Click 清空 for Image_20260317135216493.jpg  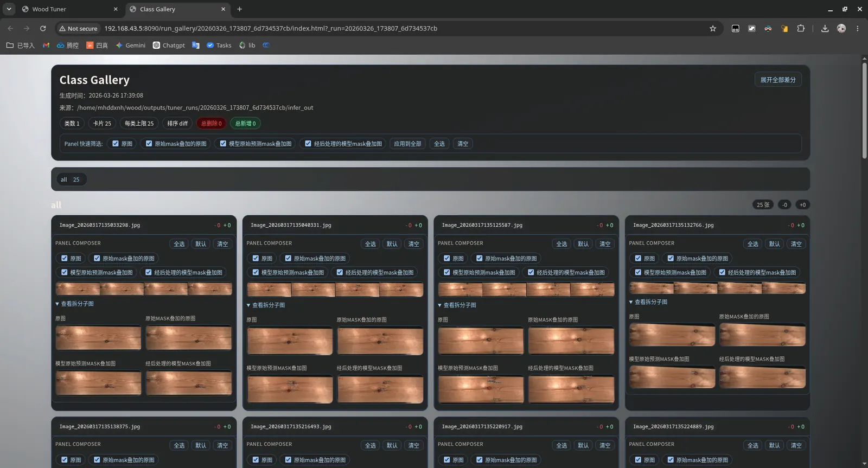pos(414,445)
